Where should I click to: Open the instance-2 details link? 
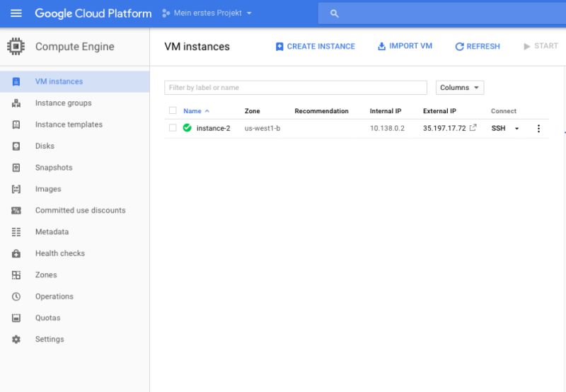coord(214,128)
